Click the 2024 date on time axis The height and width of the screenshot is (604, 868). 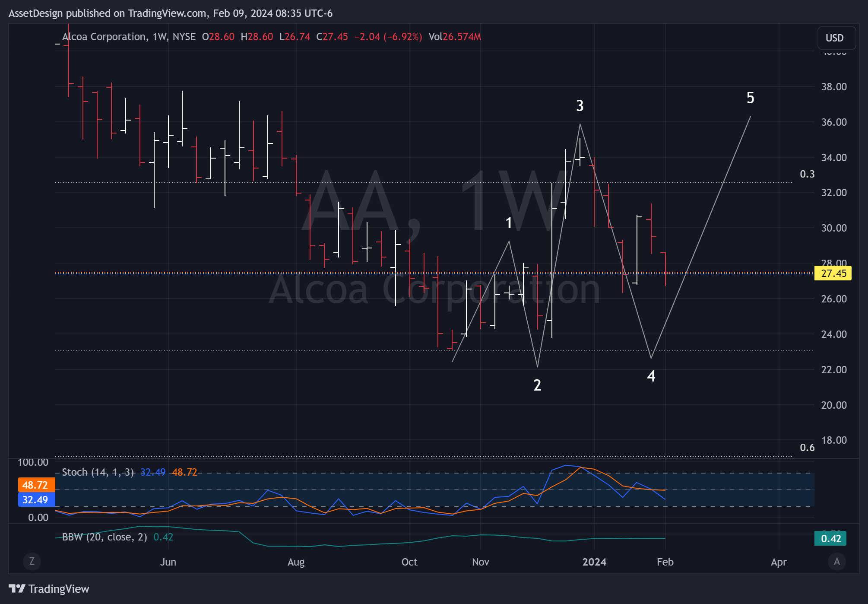[594, 562]
